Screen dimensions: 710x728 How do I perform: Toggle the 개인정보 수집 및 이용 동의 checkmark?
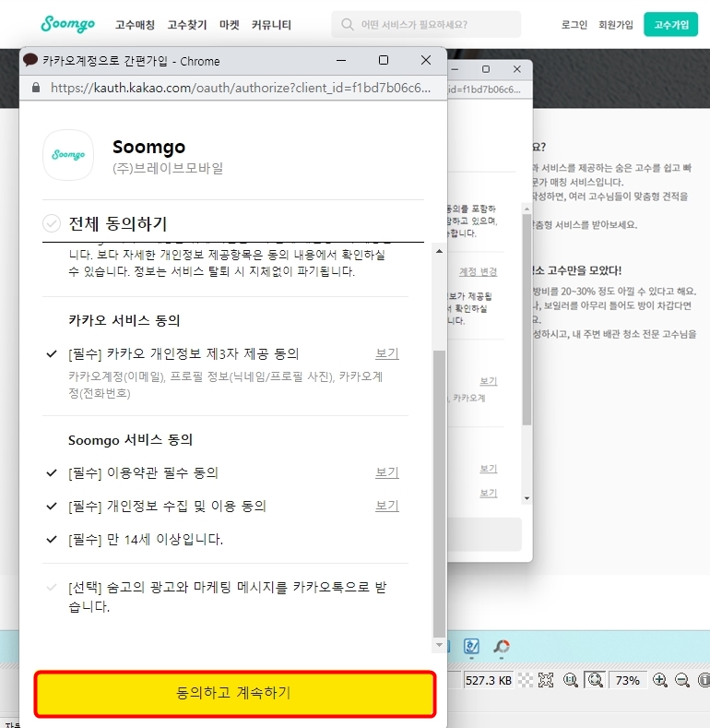coord(52,506)
